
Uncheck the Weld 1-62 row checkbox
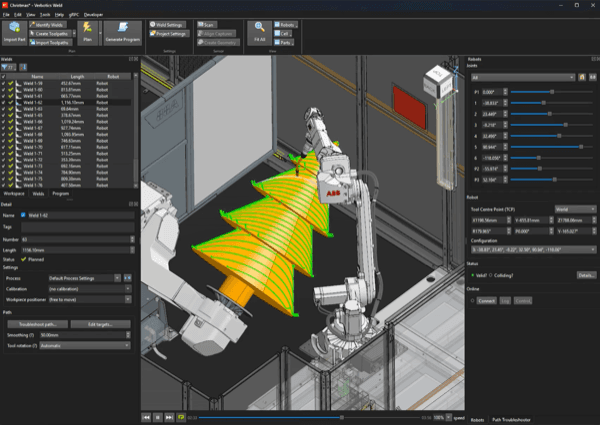pyautogui.click(x=3, y=103)
